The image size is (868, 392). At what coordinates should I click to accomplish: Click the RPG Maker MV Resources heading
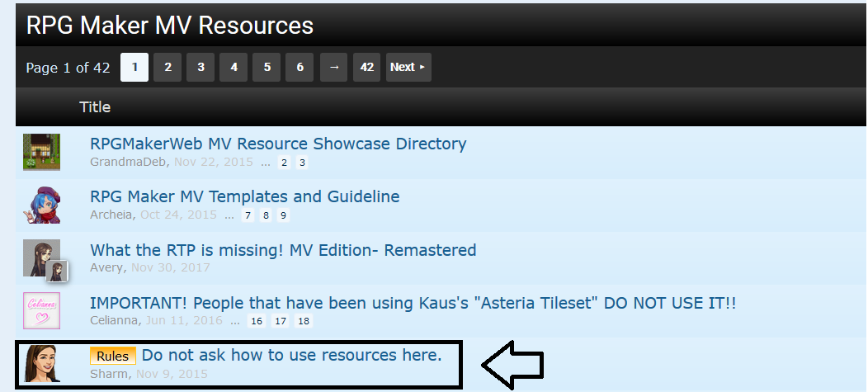coord(170,26)
